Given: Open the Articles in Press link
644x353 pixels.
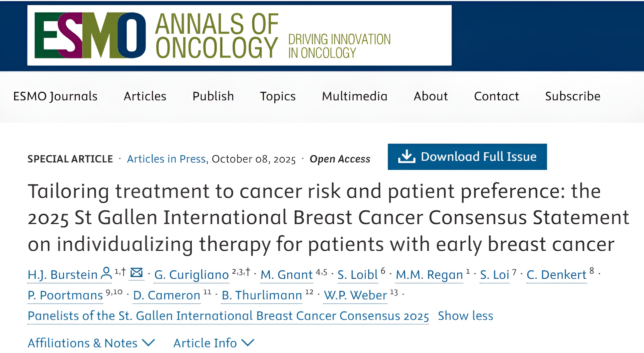Looking at the screenshot, I should 166,159.
